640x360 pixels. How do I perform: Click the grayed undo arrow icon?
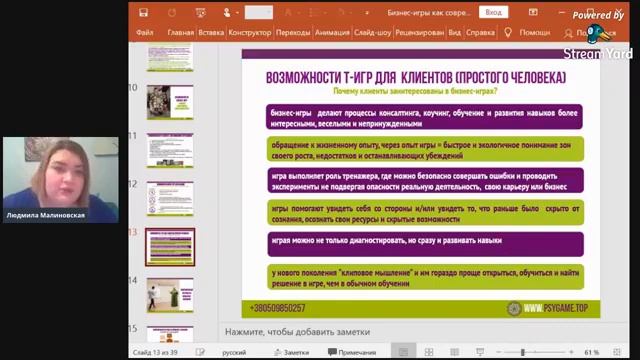[x=341, y=13]
